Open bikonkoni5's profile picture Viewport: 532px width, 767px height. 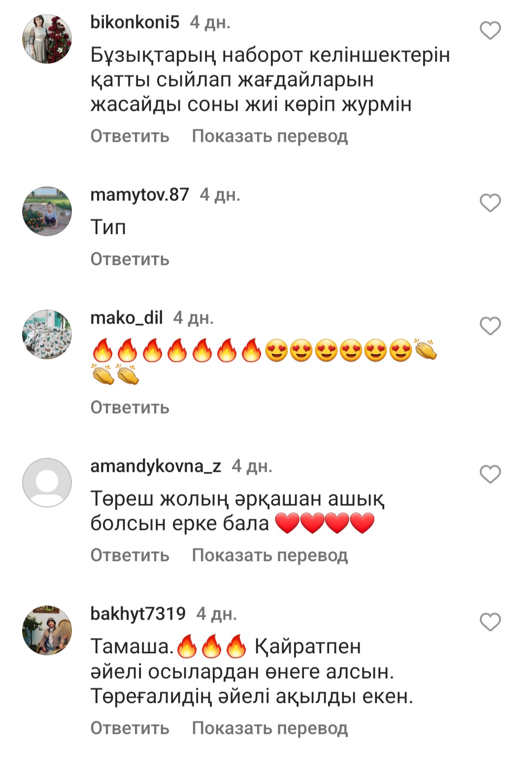coord(47,39)
